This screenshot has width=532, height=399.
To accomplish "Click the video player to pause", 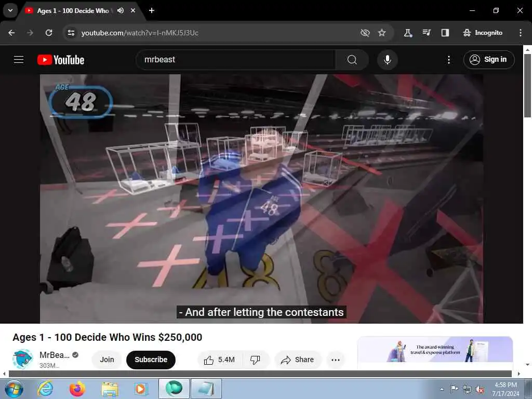I will pyautogui.click(x=262, y=198).
